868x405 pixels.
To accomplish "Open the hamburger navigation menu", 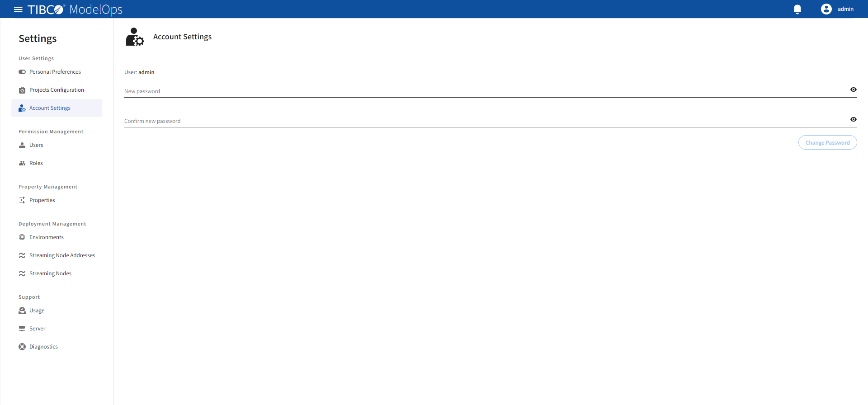I will tap(18, 9).
